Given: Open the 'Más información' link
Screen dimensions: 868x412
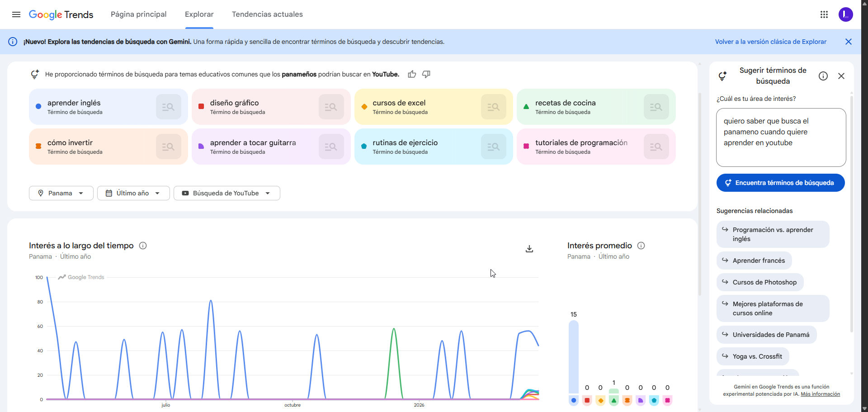Looking at the screenshot, I should [x=821, y=394].
